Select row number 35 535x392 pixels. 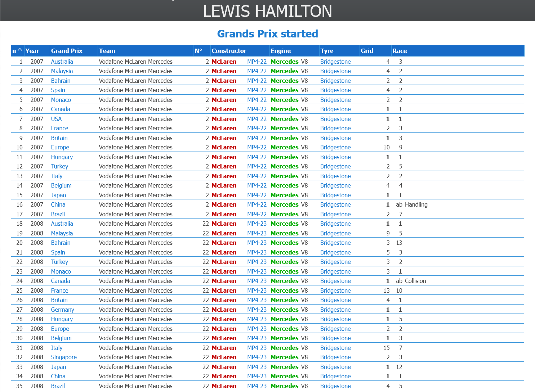click(x=19, y=386)
